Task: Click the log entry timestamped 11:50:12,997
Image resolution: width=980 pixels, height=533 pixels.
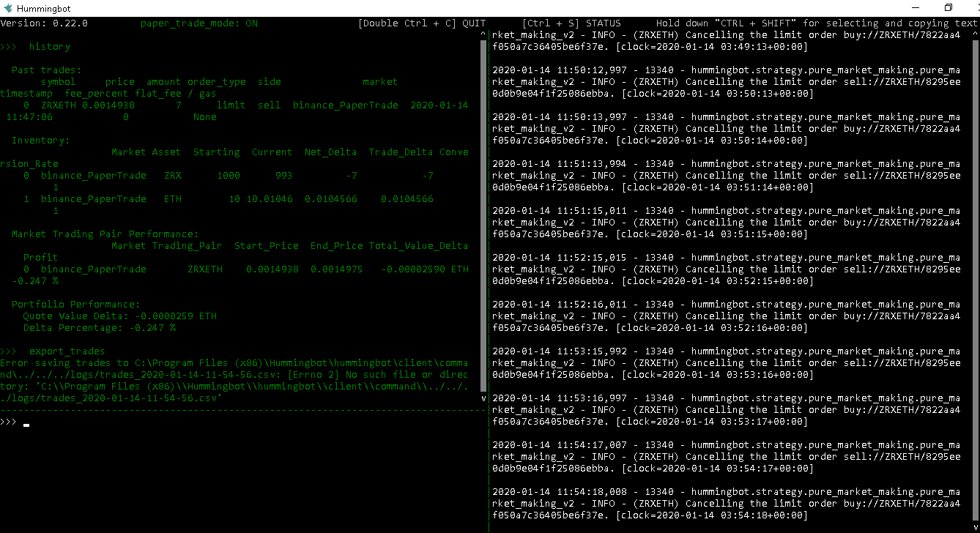Action: pyautogui.click(x=726, y=82)
